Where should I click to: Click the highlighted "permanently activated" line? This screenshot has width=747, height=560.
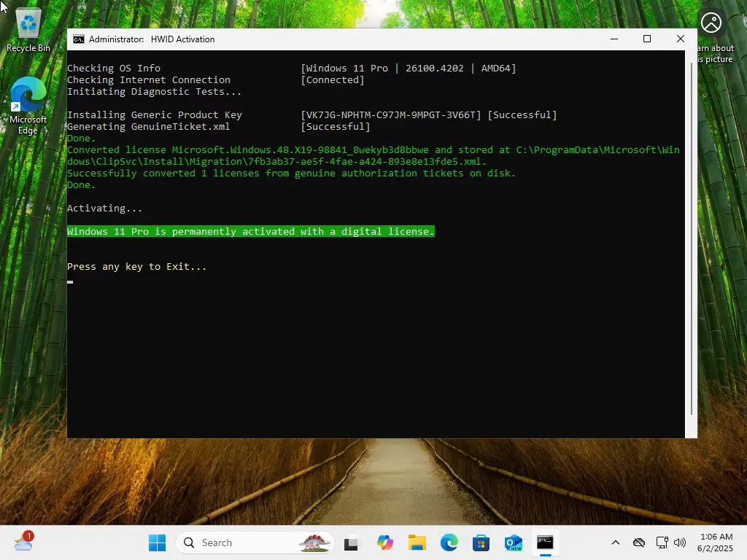point(251,231)
